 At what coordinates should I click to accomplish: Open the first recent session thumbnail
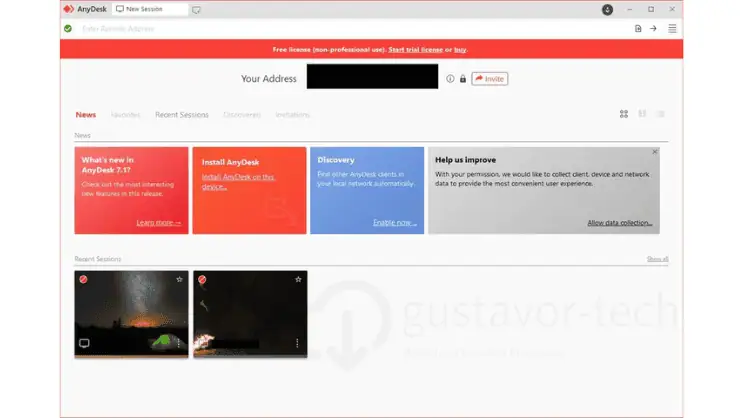coord(131,314)
